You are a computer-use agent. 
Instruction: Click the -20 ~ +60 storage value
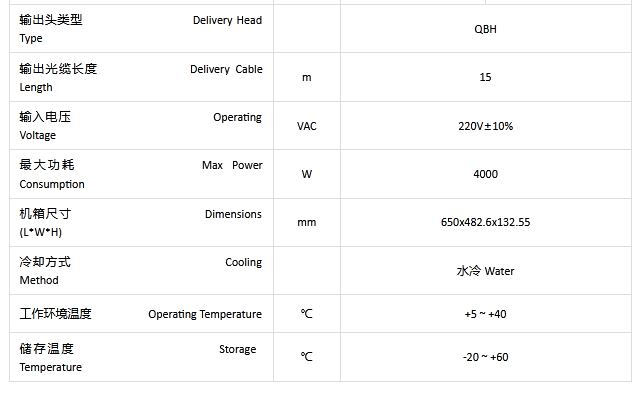pos(485,357)
